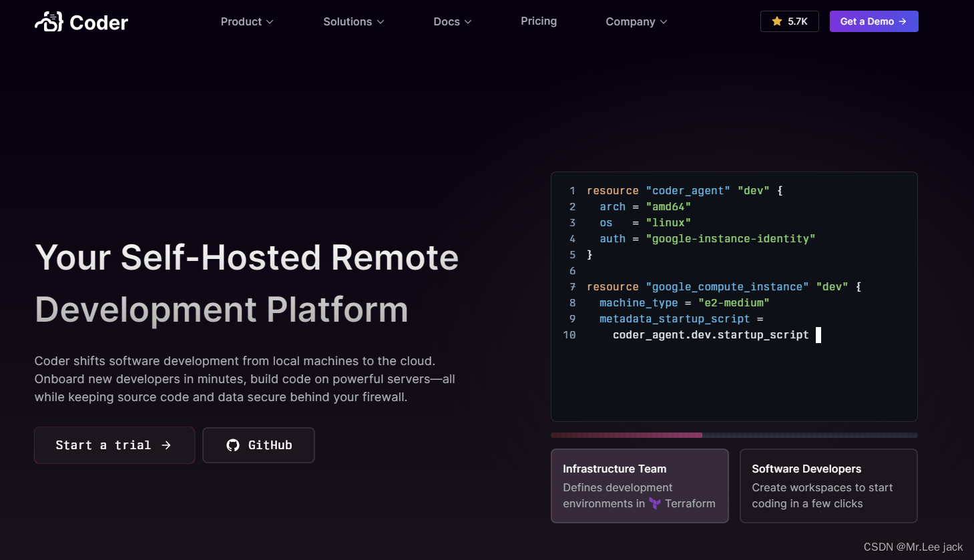The height and width of the screenshot is (560, 974).
Task: Click the arrow in Start a trial
Action: click(166, 445)
